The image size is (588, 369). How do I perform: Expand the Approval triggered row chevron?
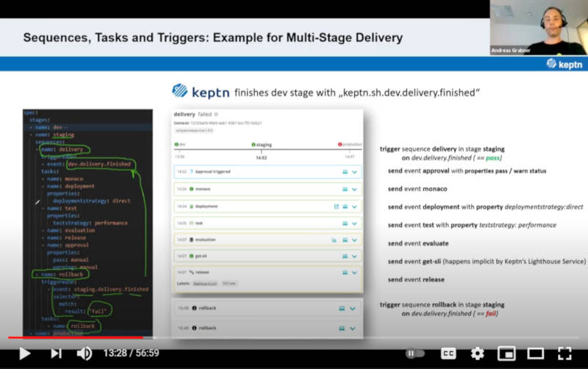(354, 172)
